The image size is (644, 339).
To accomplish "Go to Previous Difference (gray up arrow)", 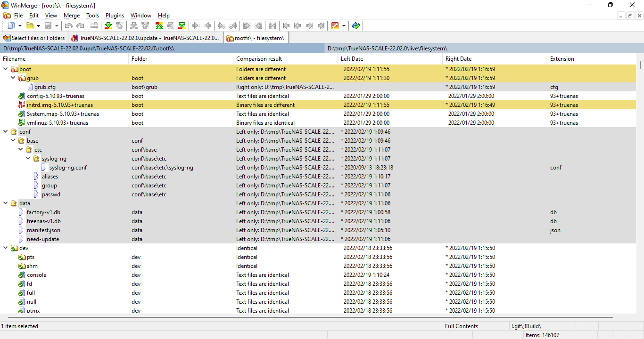I will pos(120,25).
